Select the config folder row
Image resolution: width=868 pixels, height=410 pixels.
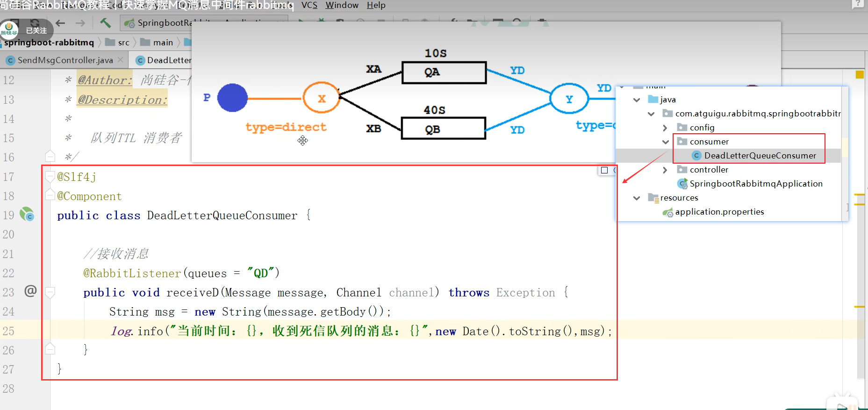(x=702, y=128)
